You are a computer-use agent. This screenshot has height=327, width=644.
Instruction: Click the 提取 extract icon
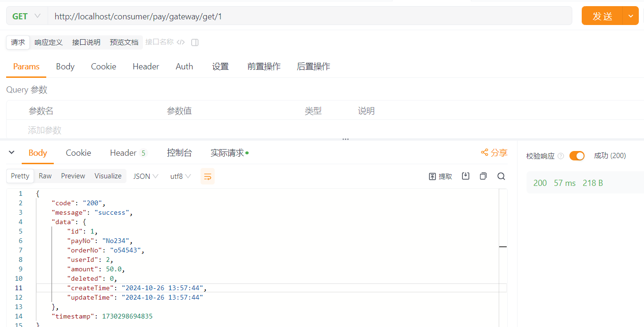[x=440, y=176]
